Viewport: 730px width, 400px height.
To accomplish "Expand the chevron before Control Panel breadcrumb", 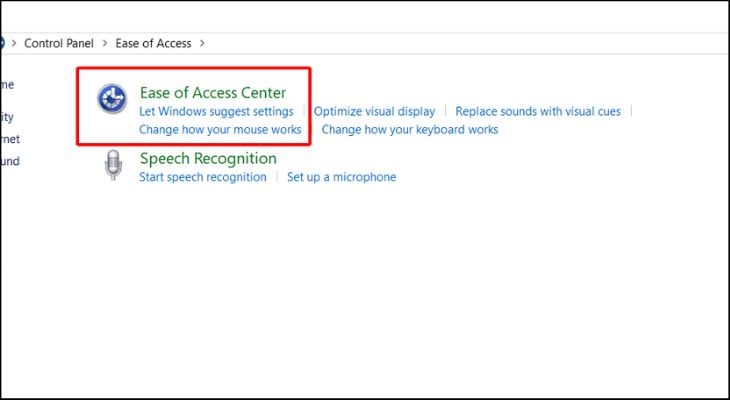I will point(13,44).
